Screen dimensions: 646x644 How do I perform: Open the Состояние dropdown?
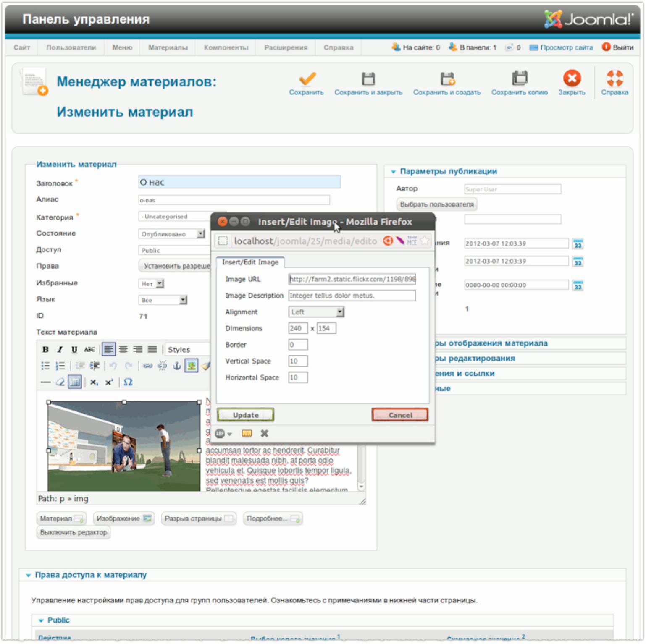click(171, 234)
